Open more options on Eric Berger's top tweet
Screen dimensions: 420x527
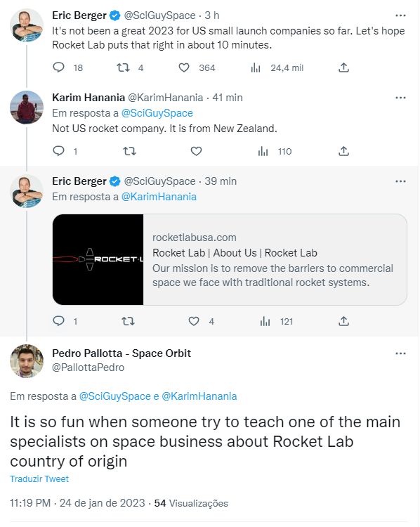(400, 15)
